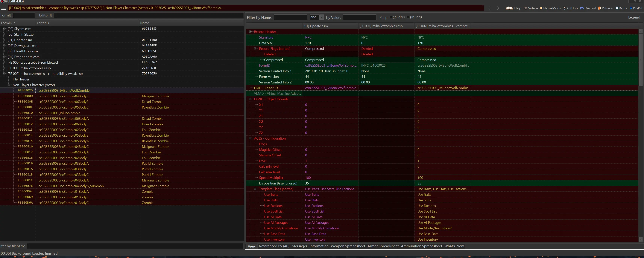The image size is (644, 258).
Task: Click the Deleted flag in mihailcczombies.esp column
Action: (x=367, y=54)
